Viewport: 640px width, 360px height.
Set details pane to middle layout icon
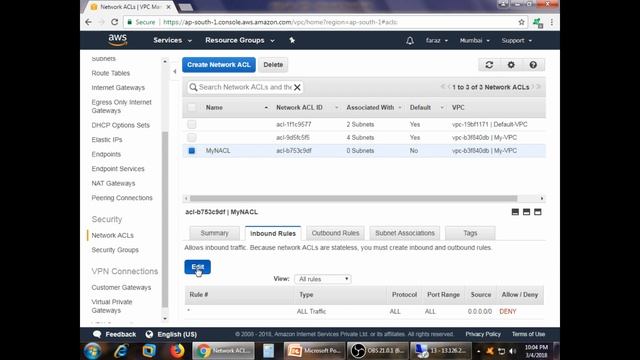pyautogui.click(x=527, y=212)
